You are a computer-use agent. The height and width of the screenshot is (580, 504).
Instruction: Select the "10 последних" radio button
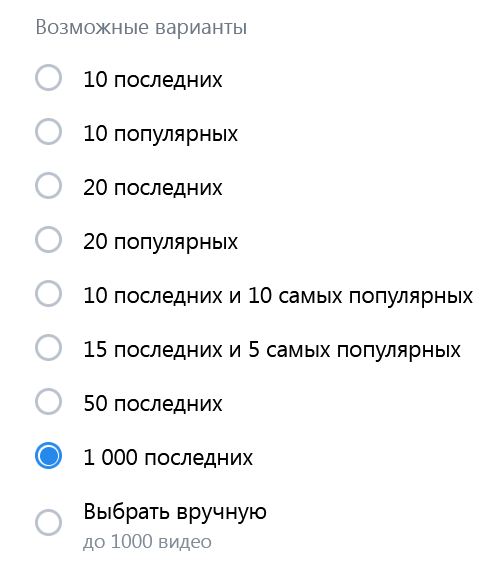[x=48, y=78]
